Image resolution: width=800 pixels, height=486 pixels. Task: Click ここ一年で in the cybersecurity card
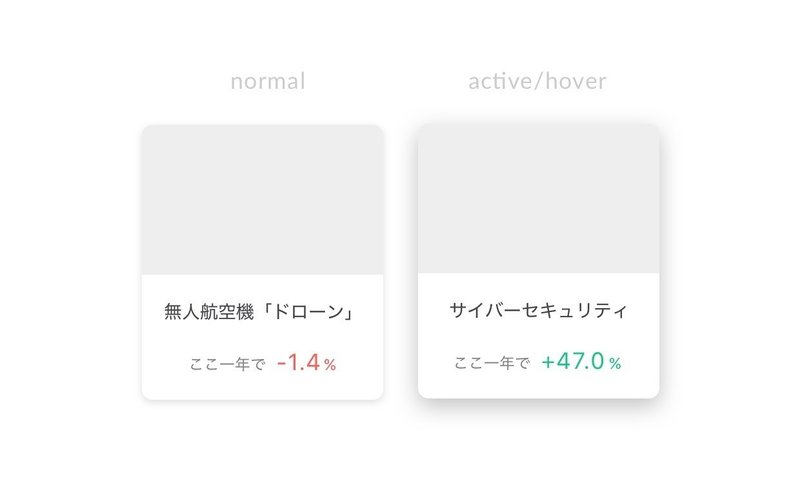point(491,364)
